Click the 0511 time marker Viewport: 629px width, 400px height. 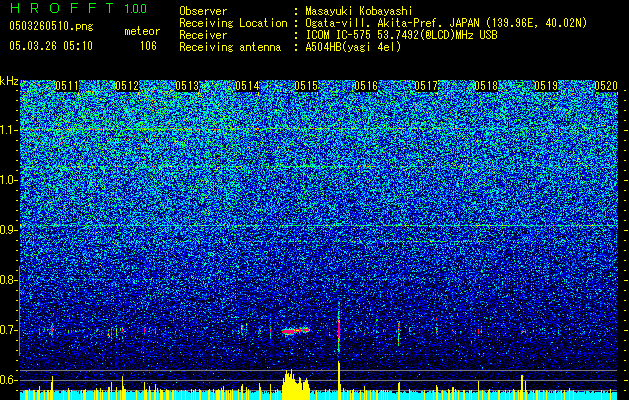click(x=67, y=86)
